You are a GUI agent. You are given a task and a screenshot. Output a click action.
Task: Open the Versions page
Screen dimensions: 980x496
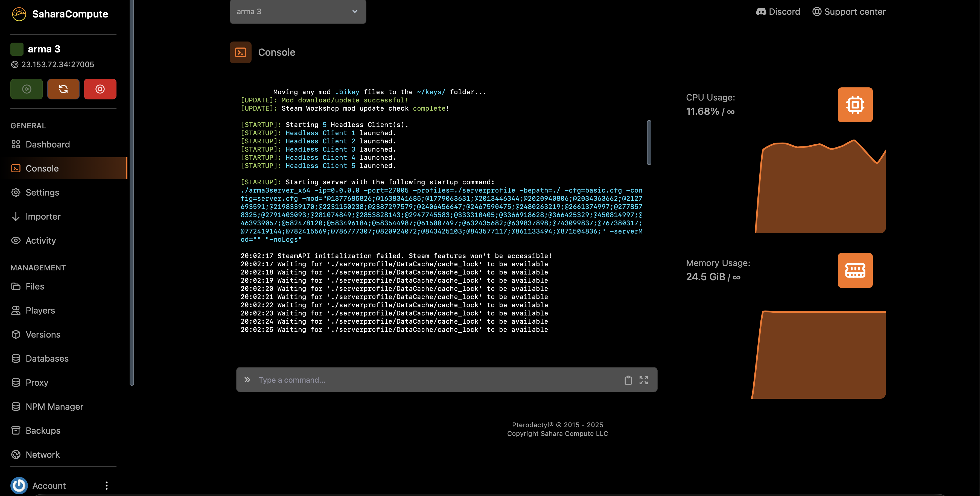pyautogui.click(x=43, y=334)
